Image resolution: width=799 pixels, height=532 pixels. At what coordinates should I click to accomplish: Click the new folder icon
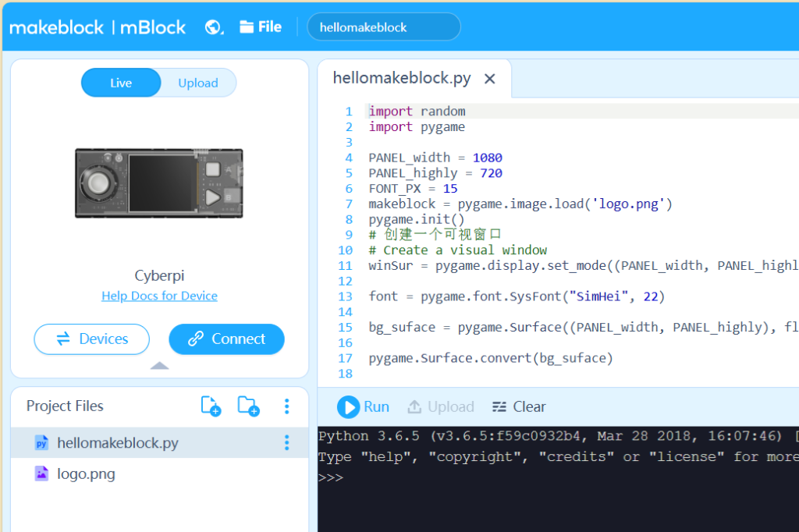(248, 406)
